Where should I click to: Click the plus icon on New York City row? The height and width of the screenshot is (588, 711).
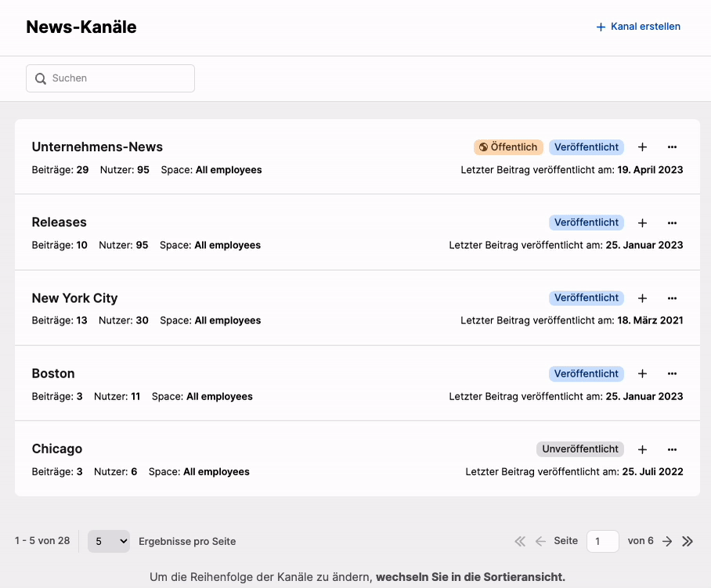pos(642,298)
